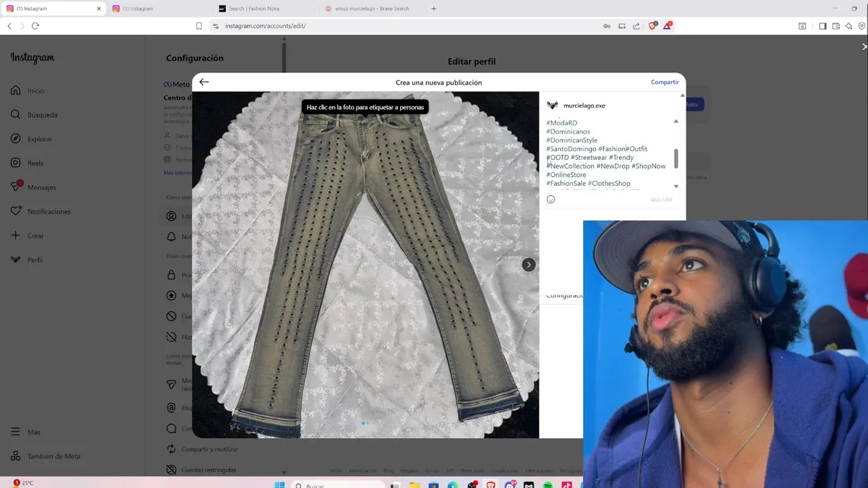Click the caption box scroll-down arrow
868x488 pixels.
[675, 186]
